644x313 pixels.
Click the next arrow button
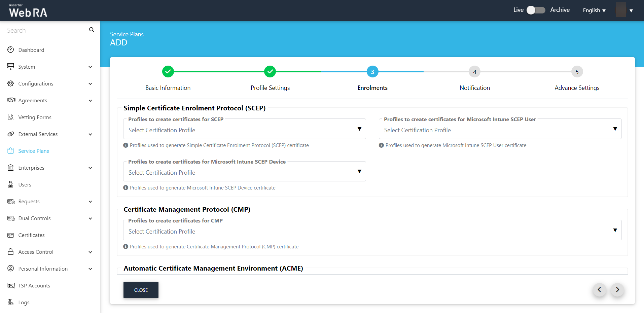[617, 290]
